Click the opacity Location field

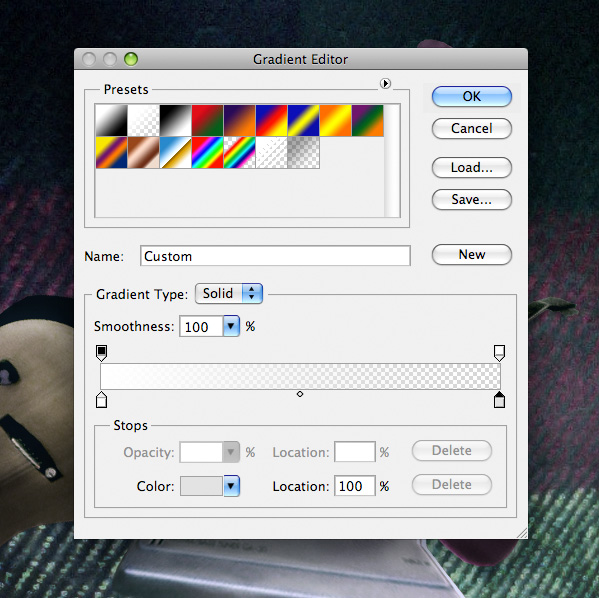[355, 452]
